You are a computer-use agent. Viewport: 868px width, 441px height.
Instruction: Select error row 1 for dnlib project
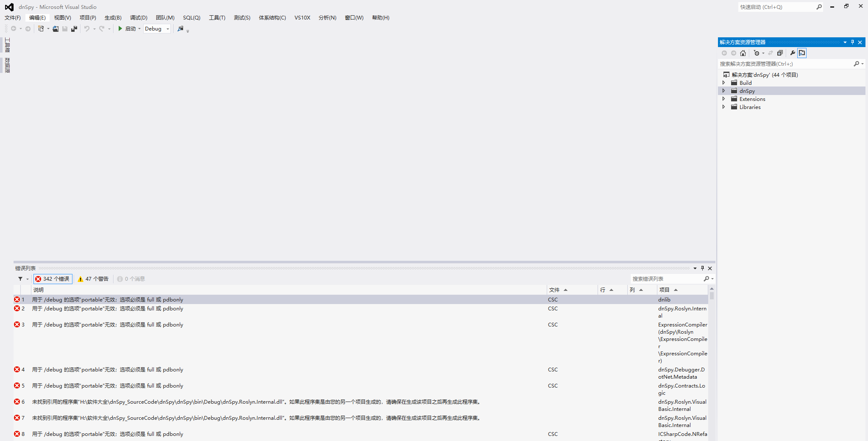361,299
